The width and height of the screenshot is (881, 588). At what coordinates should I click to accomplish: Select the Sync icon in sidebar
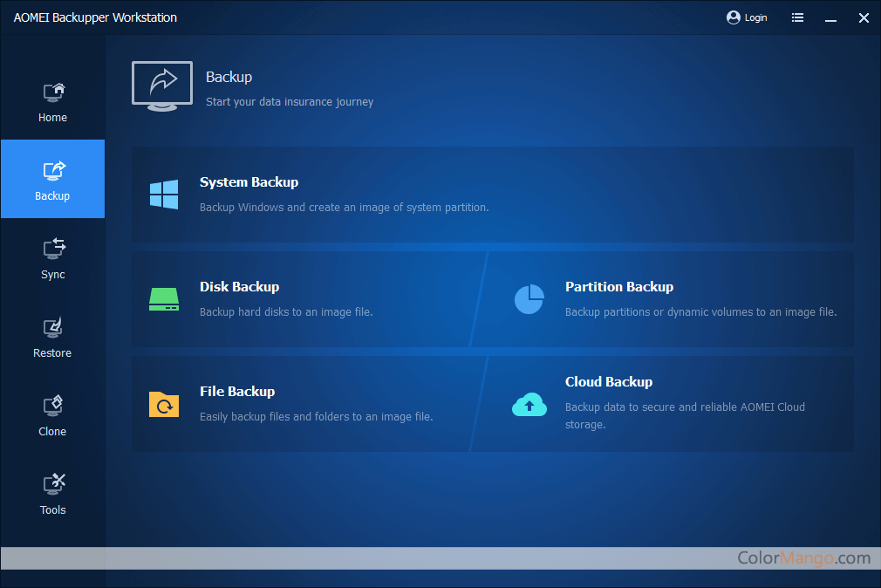(53, 250)
